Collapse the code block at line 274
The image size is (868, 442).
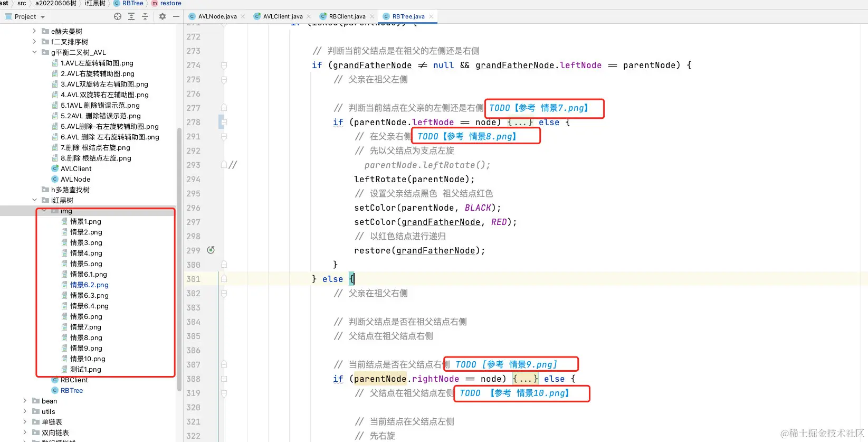point(224,65)
